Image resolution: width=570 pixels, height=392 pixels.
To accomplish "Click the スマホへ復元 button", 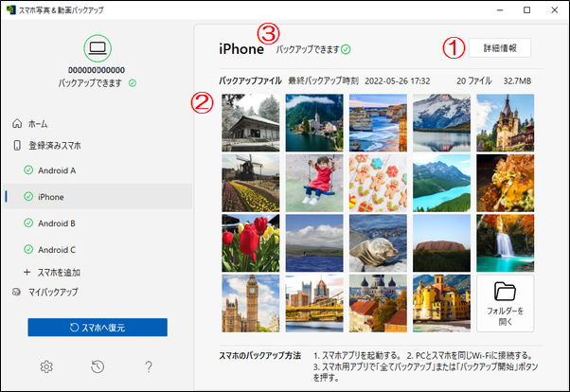I will (98, 328).
